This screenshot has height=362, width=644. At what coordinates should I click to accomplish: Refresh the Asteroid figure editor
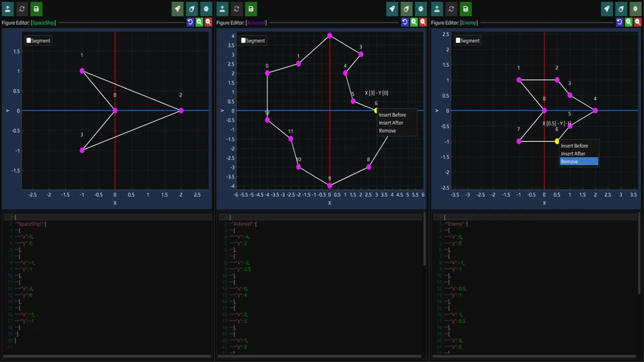236,9
